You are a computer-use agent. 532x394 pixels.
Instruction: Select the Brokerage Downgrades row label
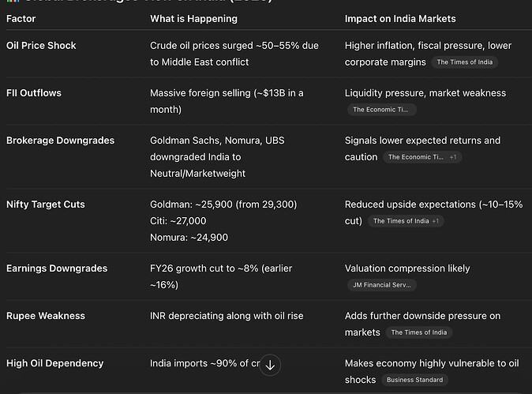tap(60, 141)
